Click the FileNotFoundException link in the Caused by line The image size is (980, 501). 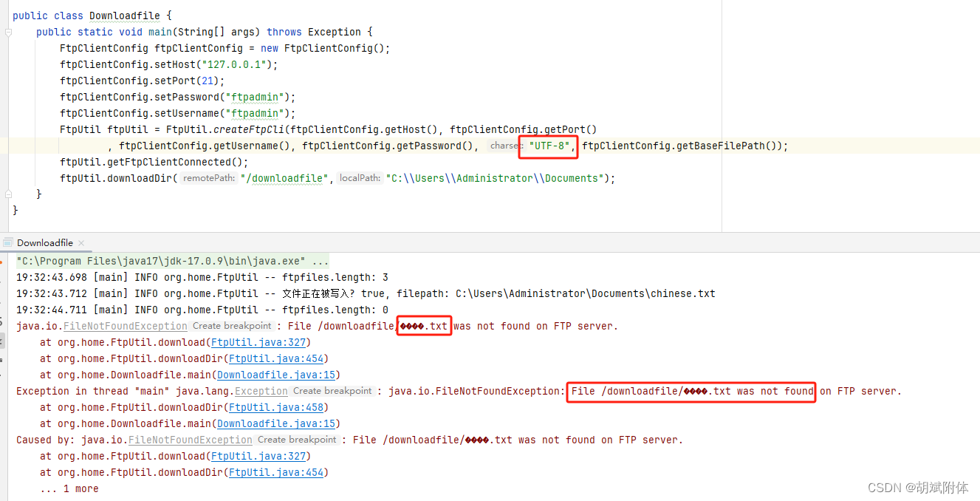point(191,440)
